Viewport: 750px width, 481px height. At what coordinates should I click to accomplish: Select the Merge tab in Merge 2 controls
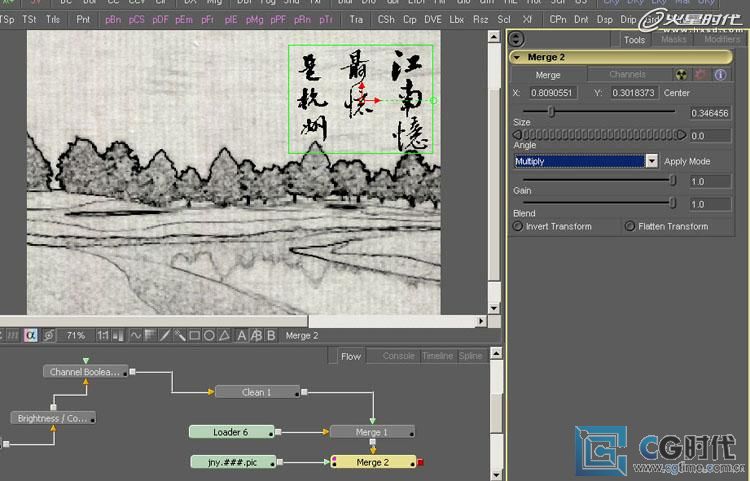coord(548,75)
